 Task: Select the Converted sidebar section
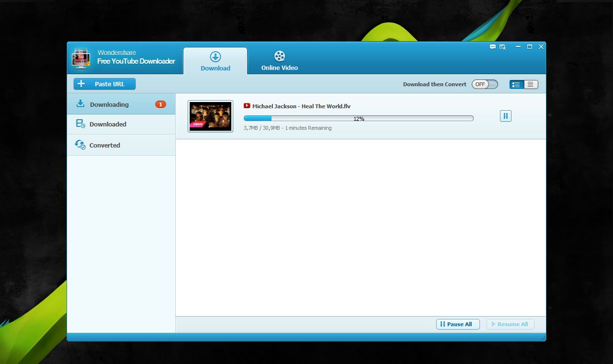(x=121, y=145)
